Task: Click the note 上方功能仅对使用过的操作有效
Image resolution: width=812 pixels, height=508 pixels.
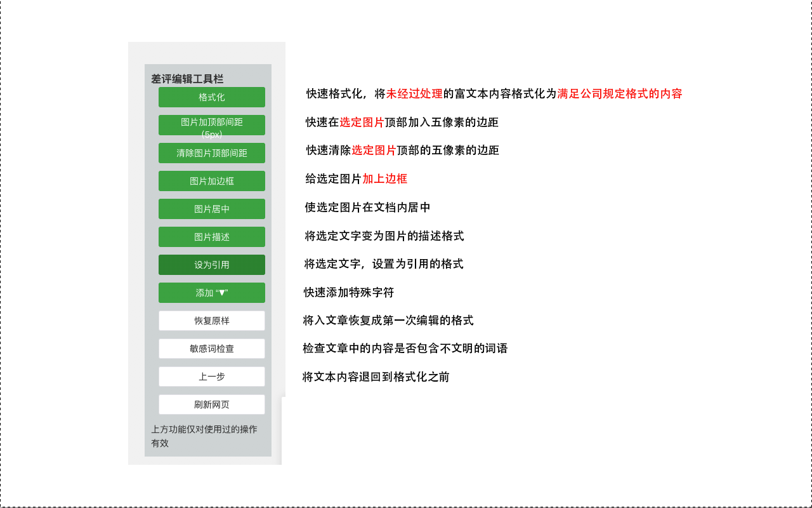Action: pos(204,436)
